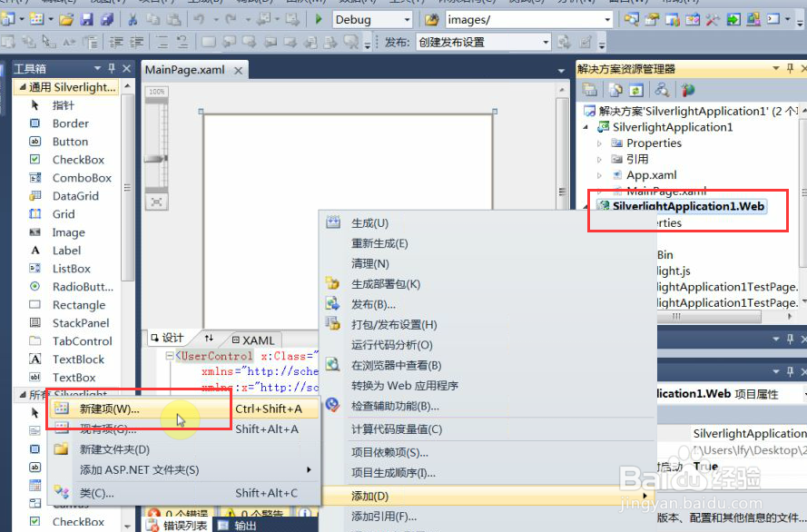Click the uncomment lines icon
Screen dimensions: 807x532
coord(182,42)
